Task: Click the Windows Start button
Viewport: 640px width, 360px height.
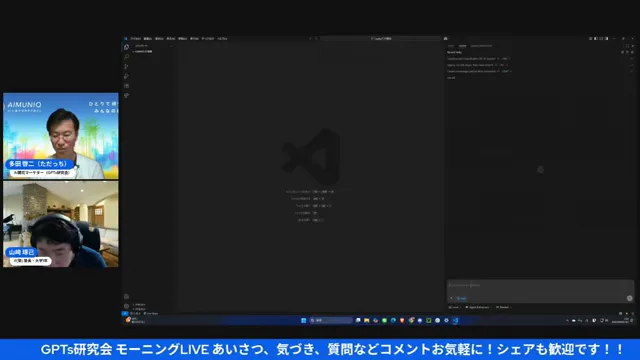Action: pyautogui.click(x=303, y=320)
